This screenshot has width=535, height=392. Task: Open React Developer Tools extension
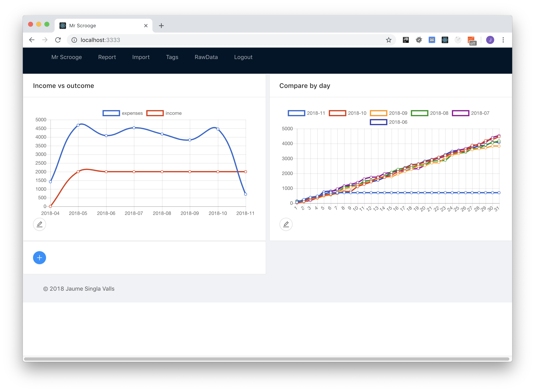(445, 40)
